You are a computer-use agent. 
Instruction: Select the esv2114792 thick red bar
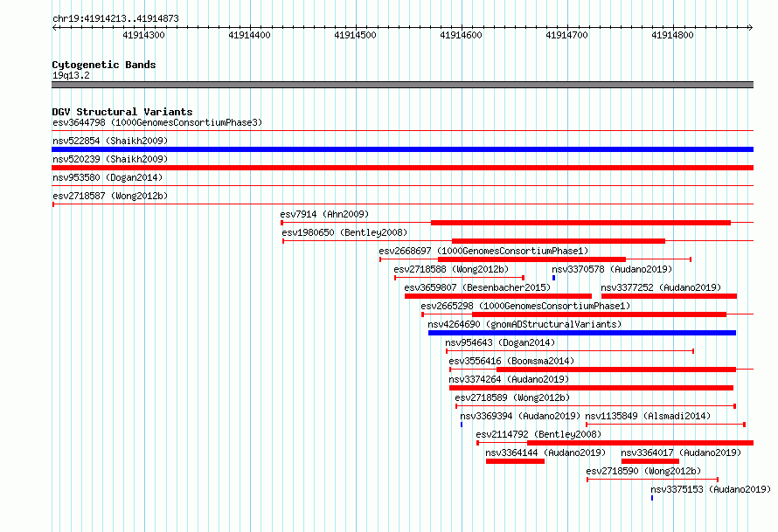click(x=640, y=443)
